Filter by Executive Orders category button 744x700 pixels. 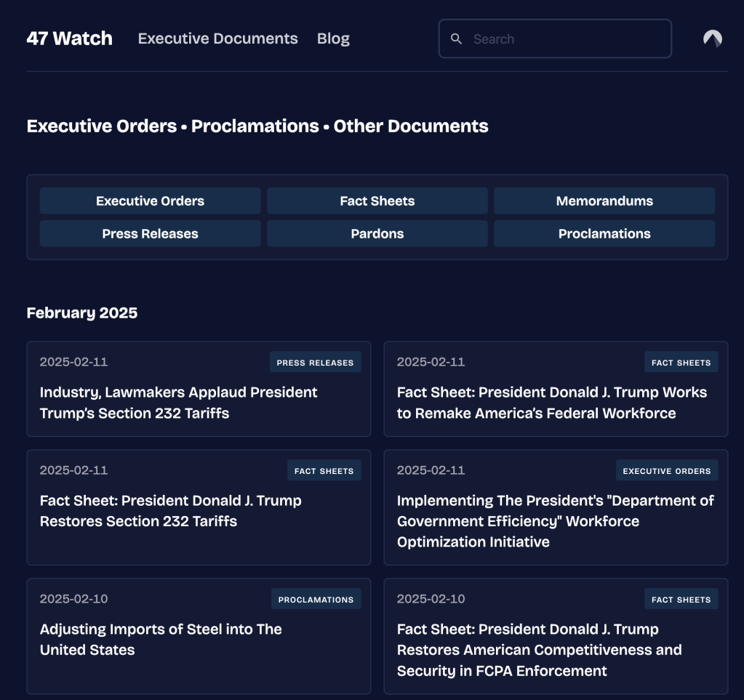click(x=150, y=201)
